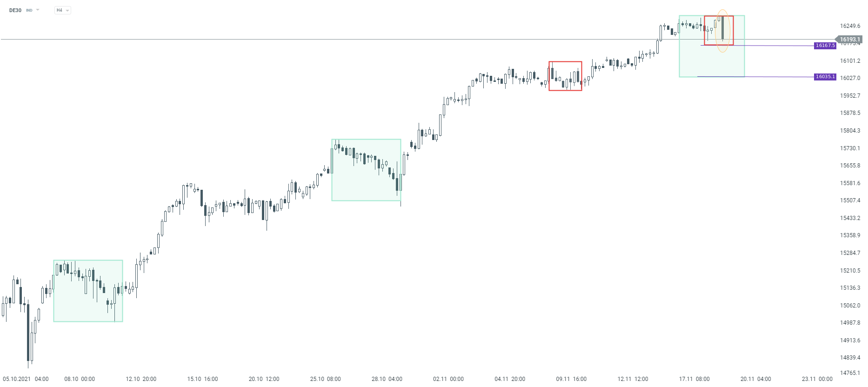Select the grey 16193.1 current price tag
Screen dimensions: 868x387
coord(849,40)
